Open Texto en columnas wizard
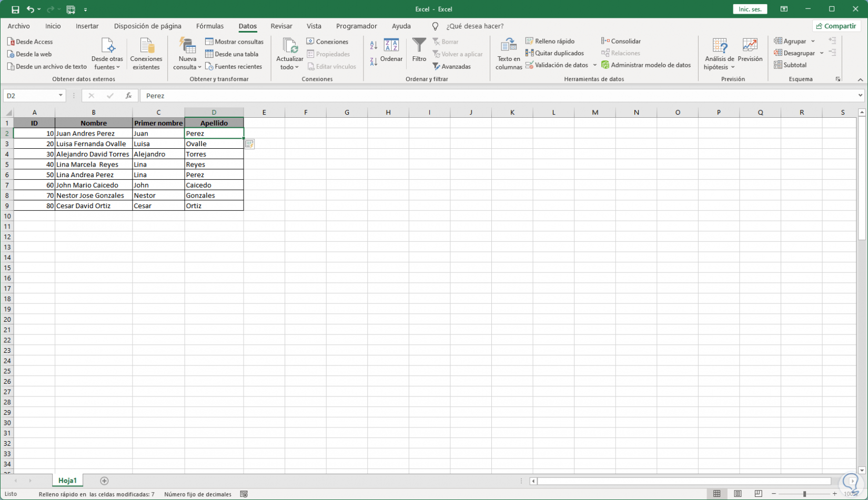The height and width of the screenshot is (500, 868). (x=509, y=54)
